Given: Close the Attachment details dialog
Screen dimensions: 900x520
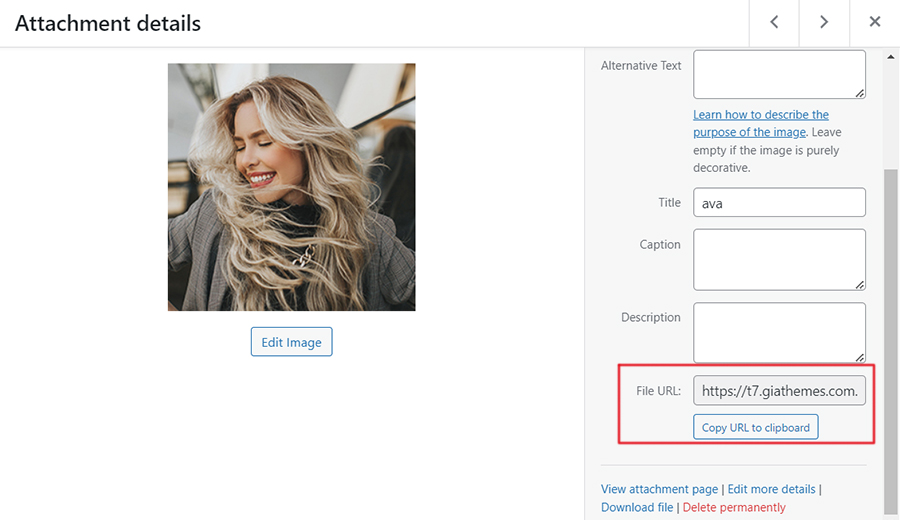Looking at the screenshot, I should [x=875, y=23].
